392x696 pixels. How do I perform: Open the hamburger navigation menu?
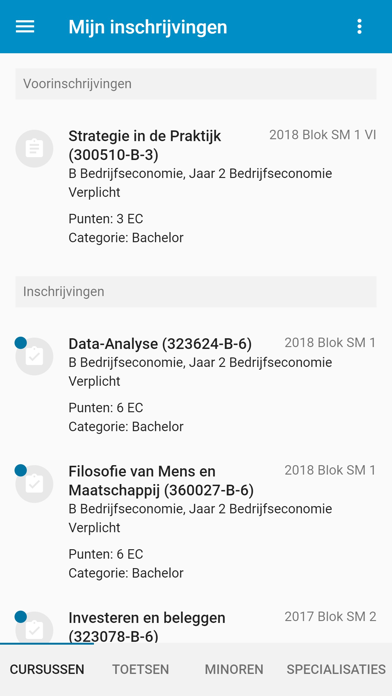pos(25,27)
